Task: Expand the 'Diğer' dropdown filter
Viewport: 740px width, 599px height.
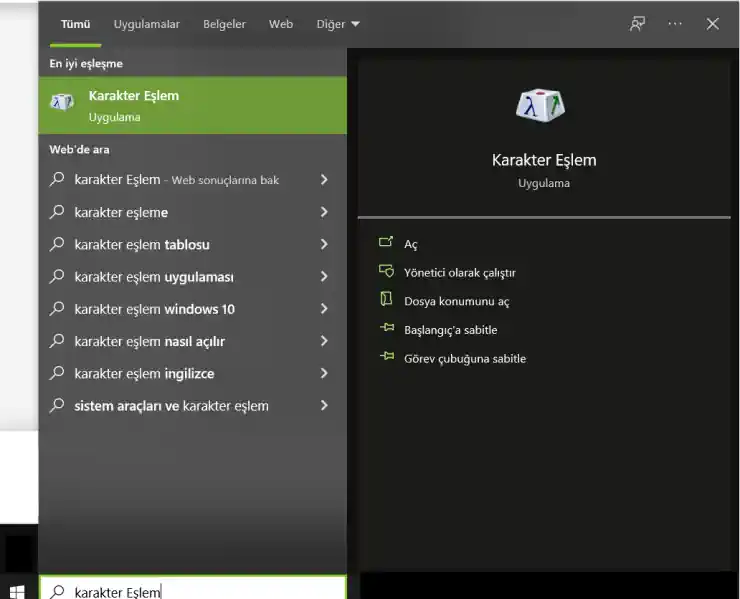Action: [x=337, y=24]
